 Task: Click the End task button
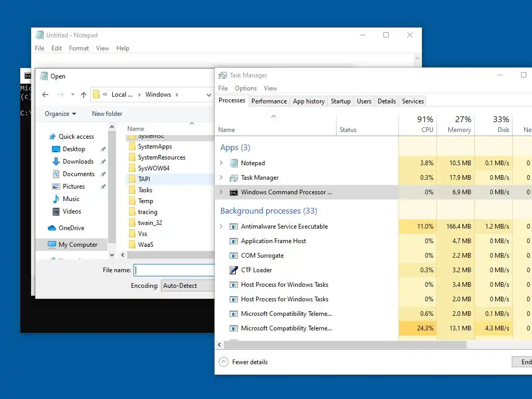522,362
